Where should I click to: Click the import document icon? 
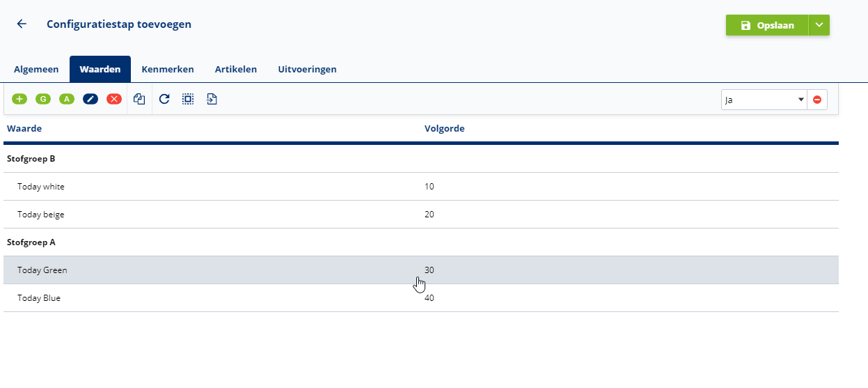212,100
